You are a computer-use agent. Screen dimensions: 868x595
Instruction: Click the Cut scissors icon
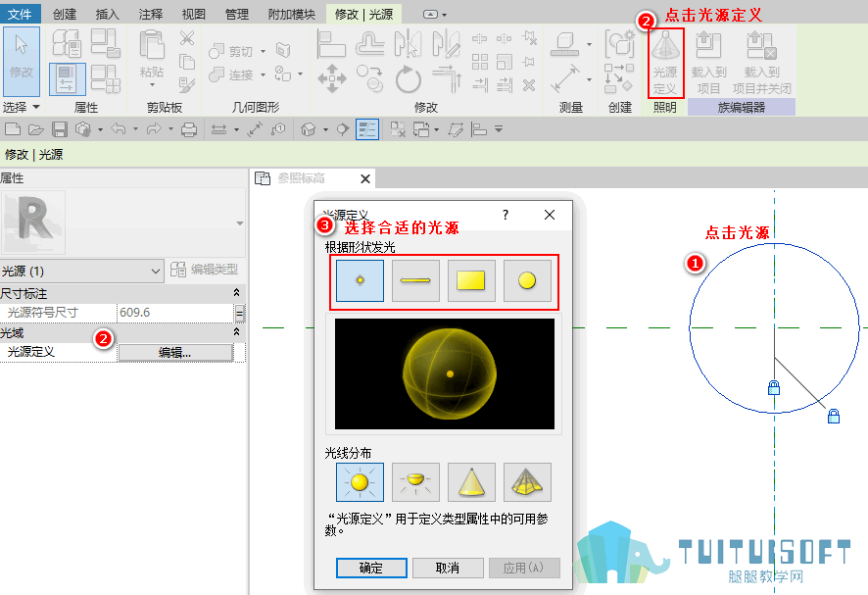187,38
